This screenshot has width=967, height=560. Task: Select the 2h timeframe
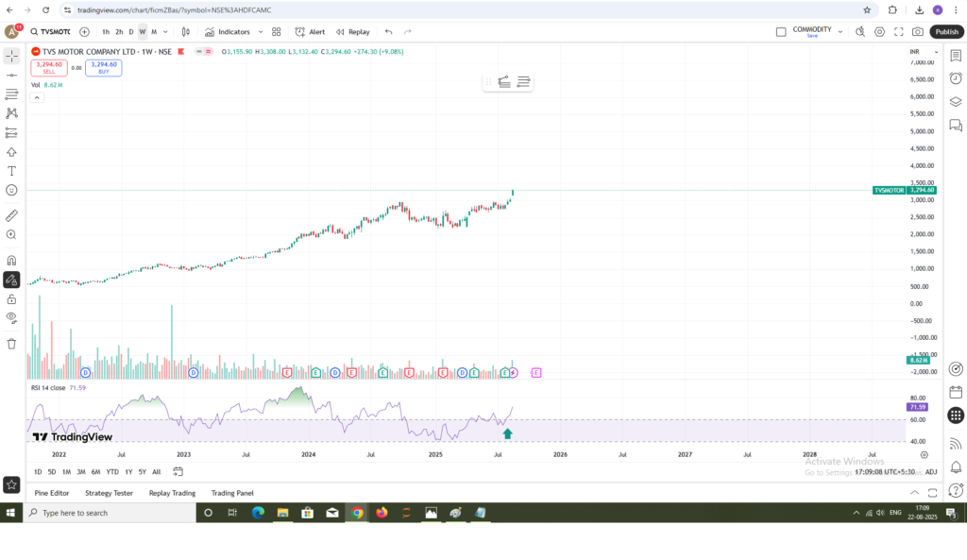pos(119,32)
